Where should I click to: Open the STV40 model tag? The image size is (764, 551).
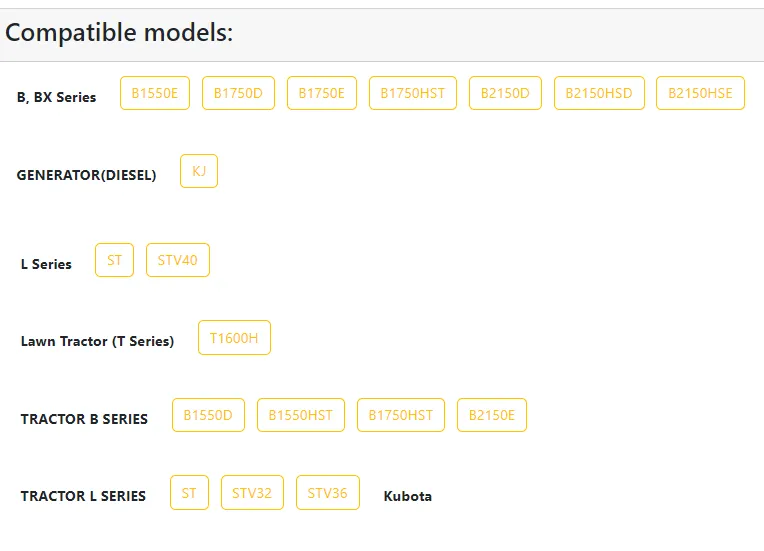tap(178, 260)
